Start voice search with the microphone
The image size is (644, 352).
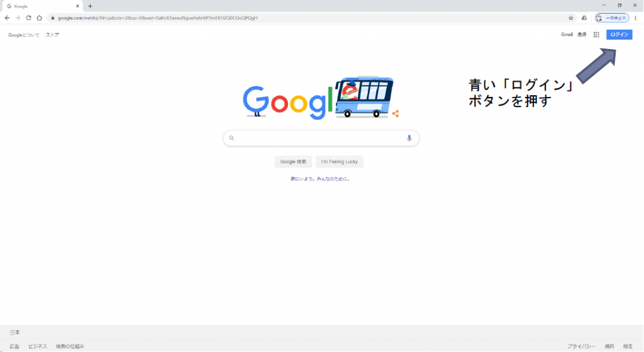[409, 138]
